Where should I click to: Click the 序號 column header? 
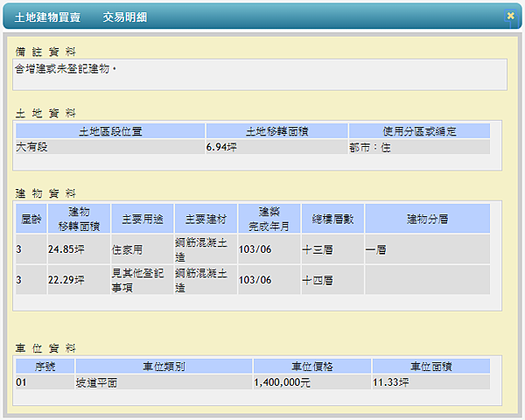click(x=45, y=366)
